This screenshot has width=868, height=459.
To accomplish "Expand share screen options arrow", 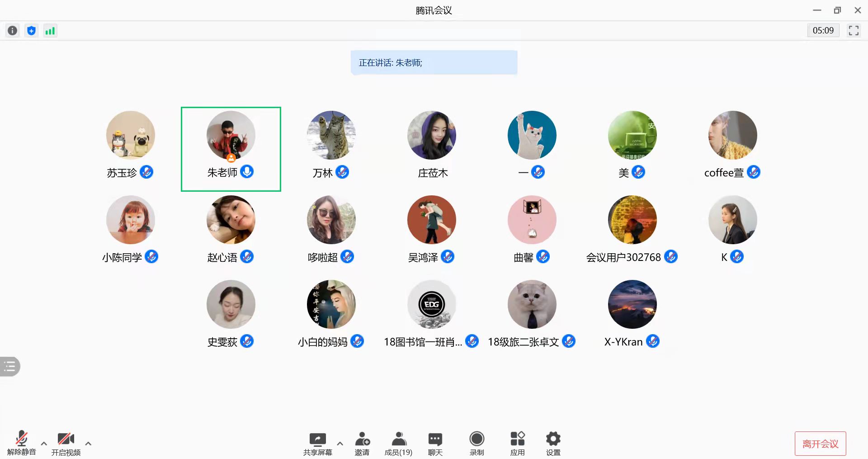I will pyautogui.click(x=340, y=444).
